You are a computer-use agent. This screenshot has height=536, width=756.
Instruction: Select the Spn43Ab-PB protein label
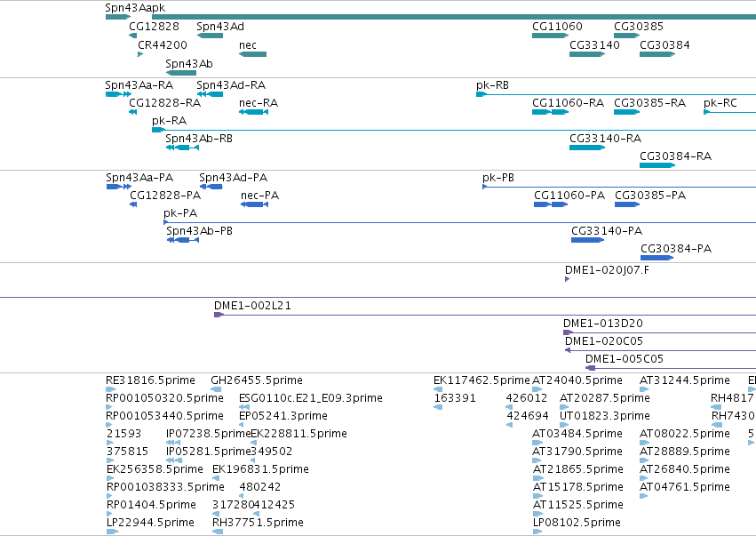point(200,231)
